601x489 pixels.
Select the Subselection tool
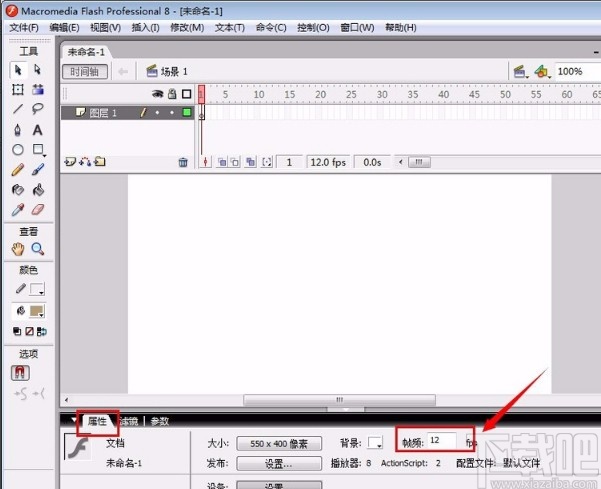[x=38, y=70]
